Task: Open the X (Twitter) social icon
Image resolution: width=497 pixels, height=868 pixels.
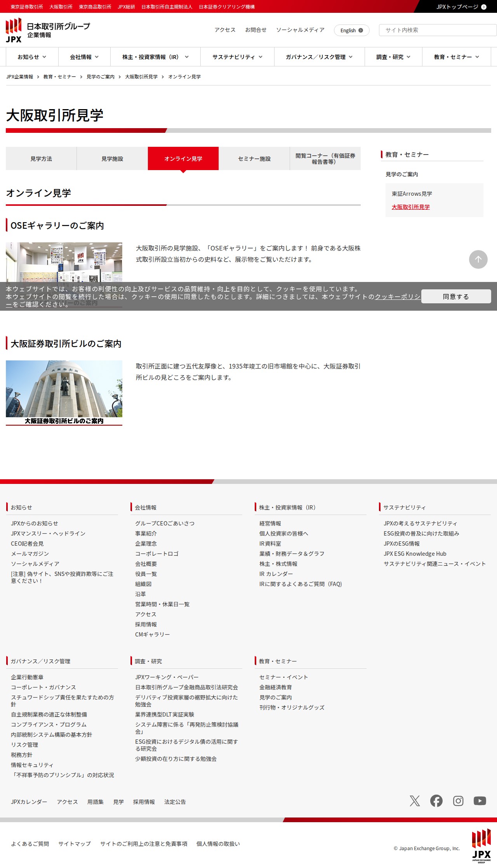Action: tap(415, 801)
